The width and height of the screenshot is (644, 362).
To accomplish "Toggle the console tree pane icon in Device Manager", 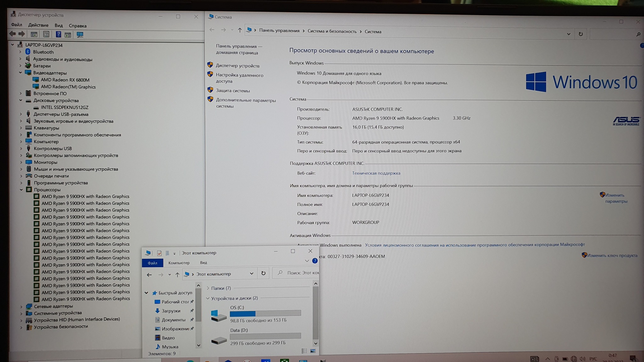I will (x=34, y=34).
